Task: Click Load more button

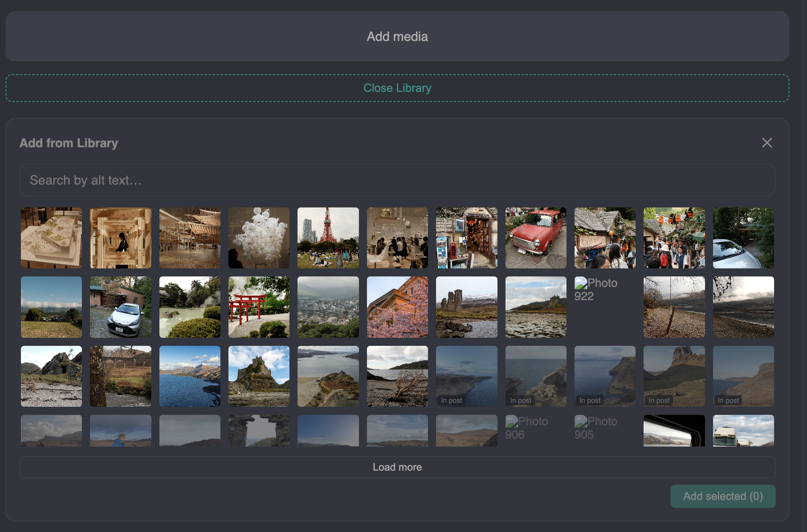Action: (x=397, y=467)
